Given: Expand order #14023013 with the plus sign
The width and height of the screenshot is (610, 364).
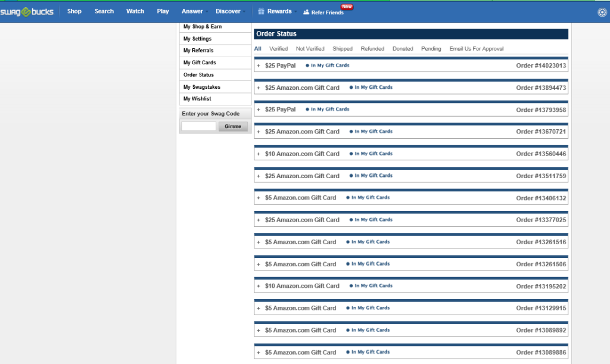Looking at the screenshot, I should 259,66.
